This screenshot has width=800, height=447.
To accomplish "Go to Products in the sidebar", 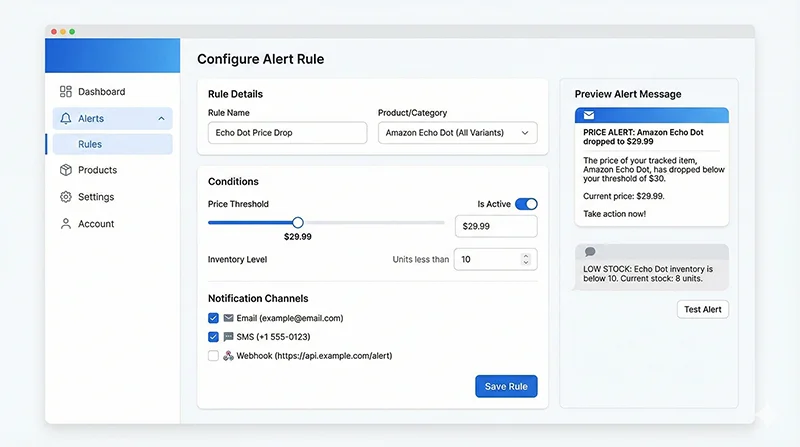I will pyautogui.click(x=112, y=170).
